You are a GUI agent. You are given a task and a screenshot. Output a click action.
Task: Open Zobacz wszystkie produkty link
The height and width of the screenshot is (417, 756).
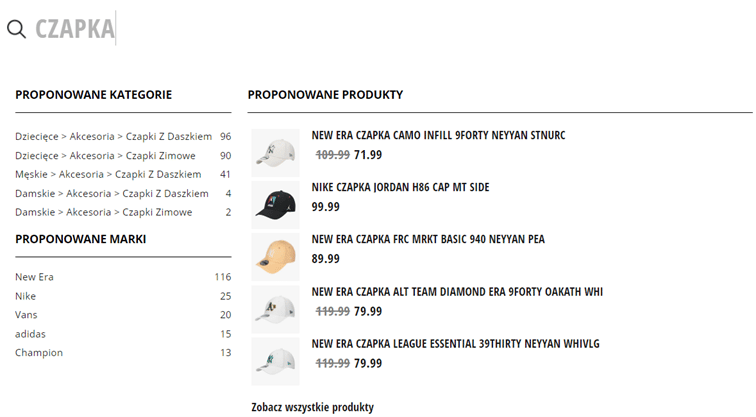point(312,407)
